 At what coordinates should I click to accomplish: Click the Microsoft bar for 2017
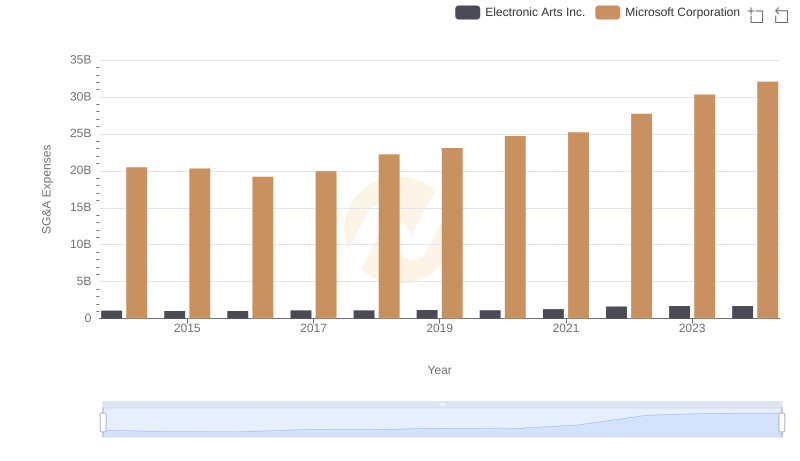tap(326, 245)
